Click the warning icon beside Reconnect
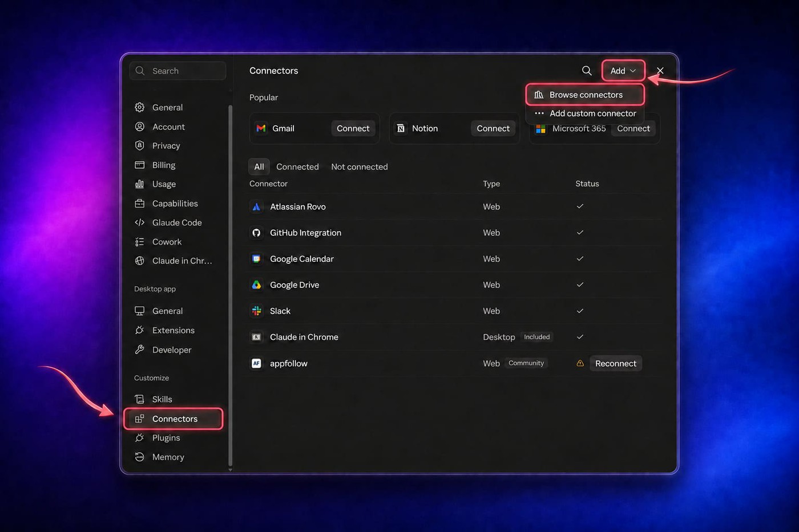 tap(580, 363)
